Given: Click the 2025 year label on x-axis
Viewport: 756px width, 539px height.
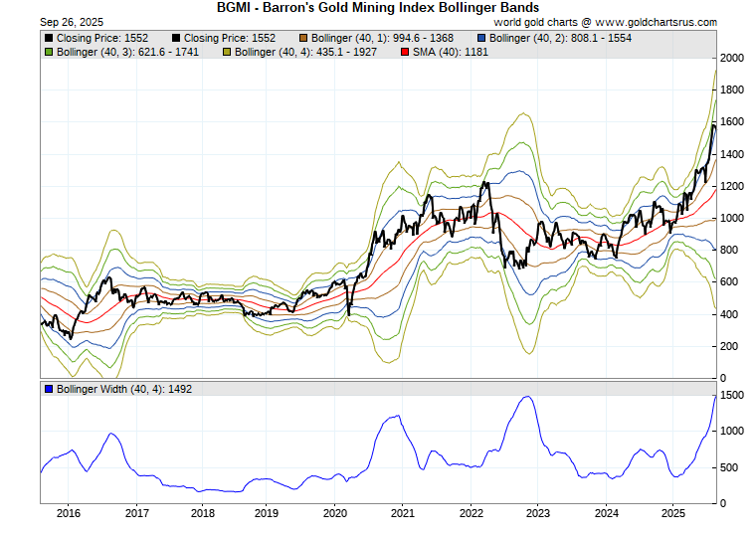Looking at the screenshot, I should 673,513.
